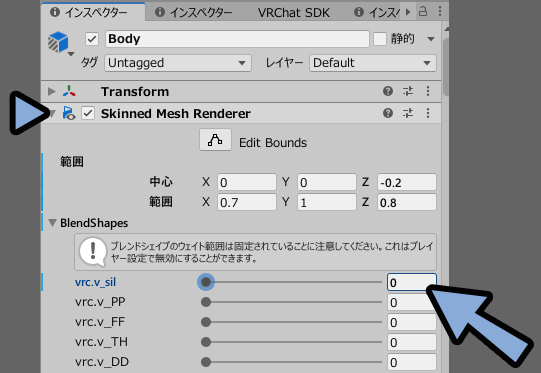Viewport: 541px width, 373px height.
Task: Open the Transform component help icon
Action: coord(388,91)
